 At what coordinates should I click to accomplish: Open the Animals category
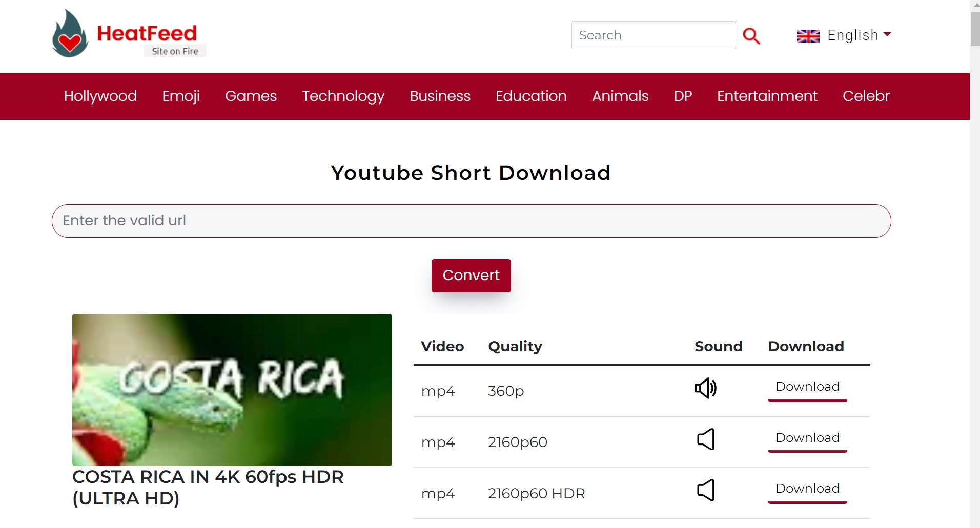(x=621, y=96)
